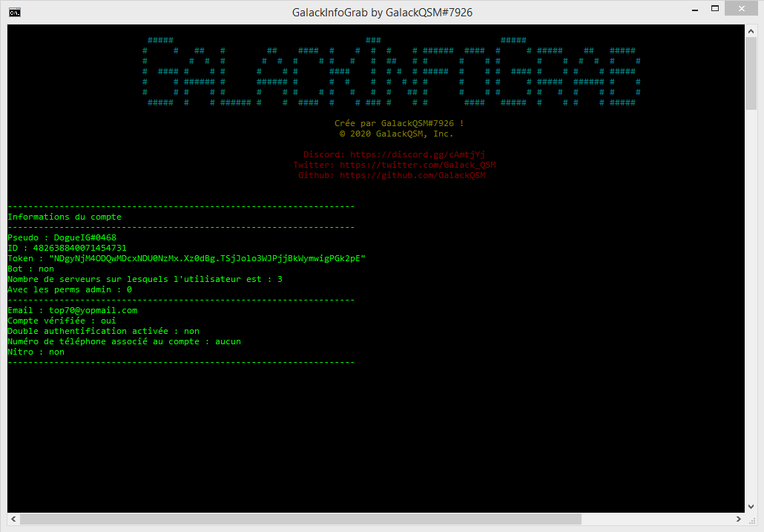764x532 pixels.
Task: Click the Twitter Galack_QSM link text
Action: click(418, 165)
